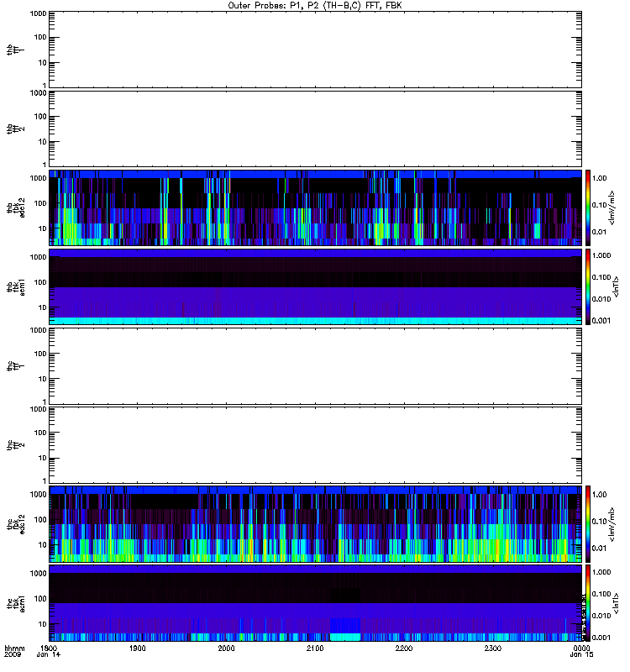Click the thb fbk edc12 spectrogram panel
This screenshot has width=630, height=672.
point(316,207)
